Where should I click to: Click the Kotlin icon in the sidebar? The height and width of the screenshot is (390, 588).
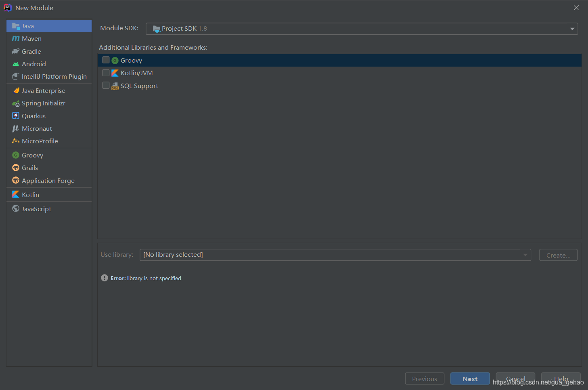(16, 194)
